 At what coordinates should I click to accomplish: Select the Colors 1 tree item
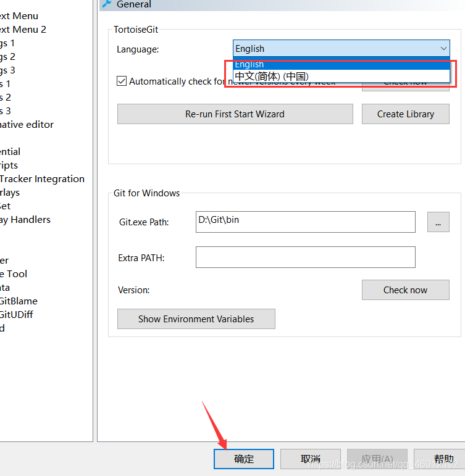tap(5, 84)
